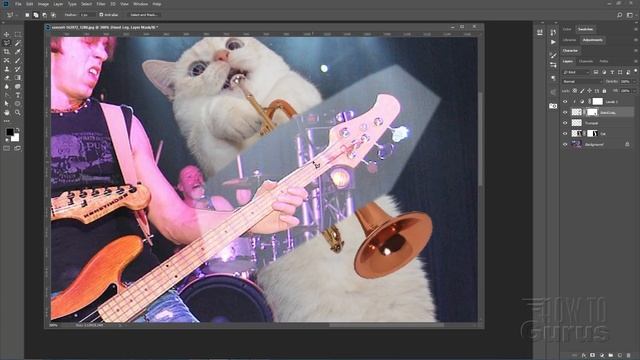
Task: Toggle layer filtering on/off switch
Action: pyautogui.click(x=636, y=72)
